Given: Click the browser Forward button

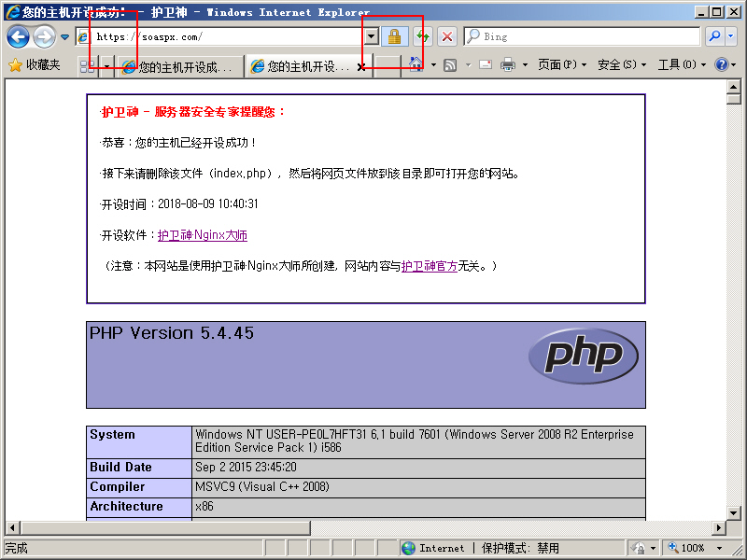Looking at the screenshot, I should click(x=44, y=36).
